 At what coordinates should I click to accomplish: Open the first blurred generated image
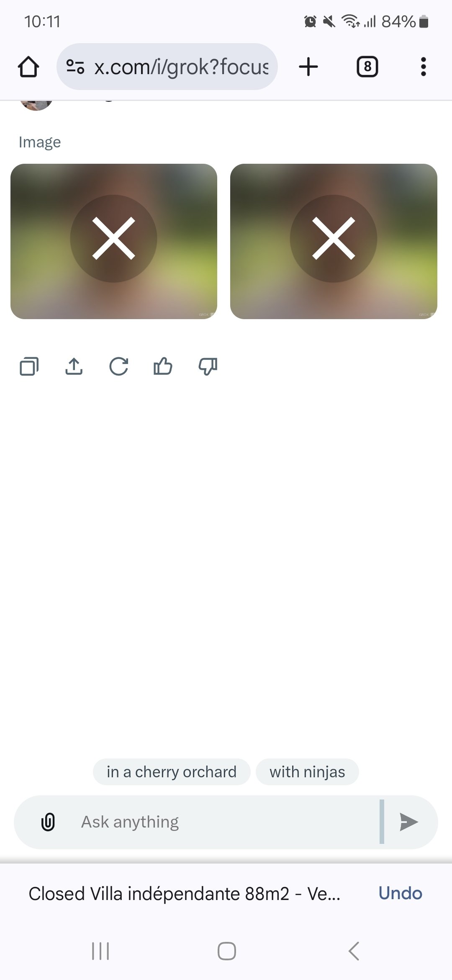click(114, 241)
